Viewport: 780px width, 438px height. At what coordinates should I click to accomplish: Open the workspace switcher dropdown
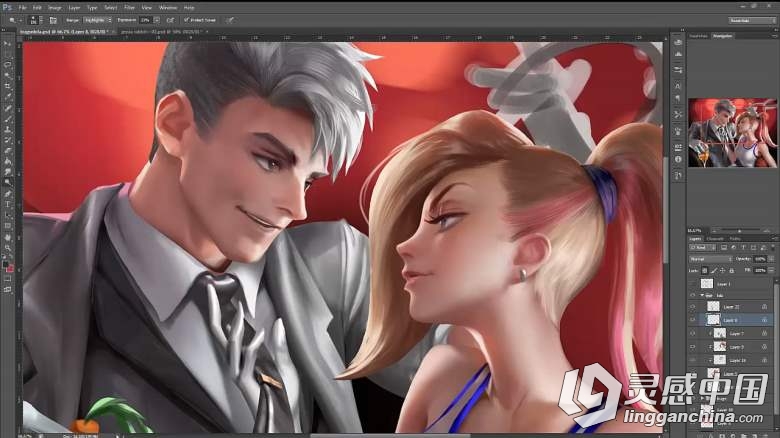click(x=752, y=20)
